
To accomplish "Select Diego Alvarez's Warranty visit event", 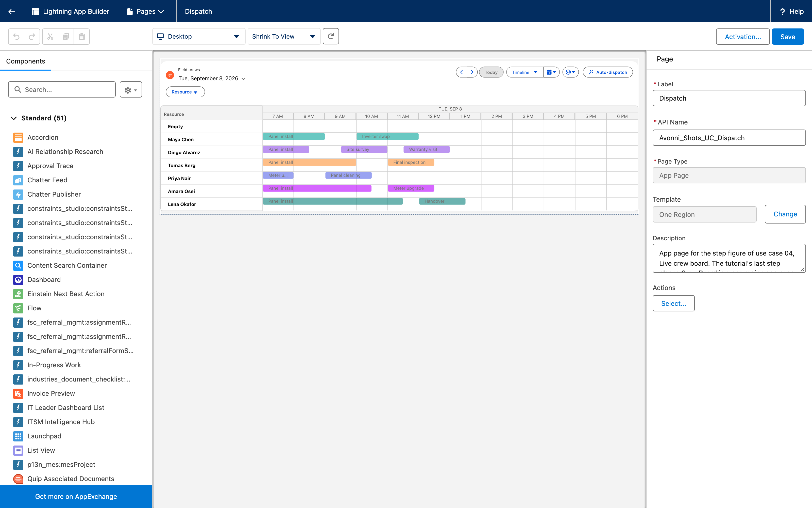I will [427, 150].
